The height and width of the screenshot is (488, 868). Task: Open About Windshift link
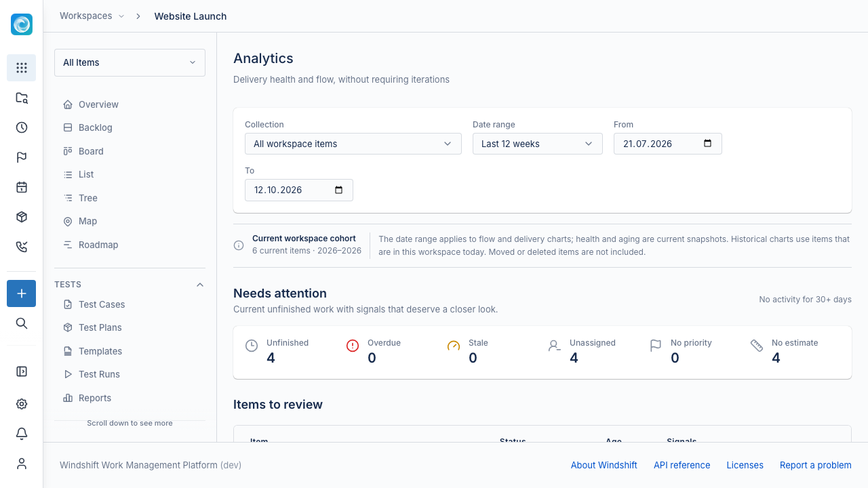(x=604, y=465)
